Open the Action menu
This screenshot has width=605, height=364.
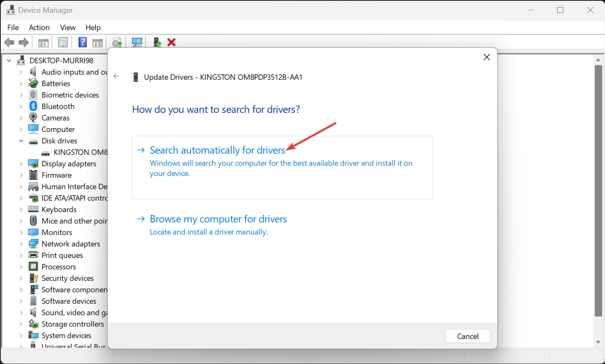click(39, 27)
